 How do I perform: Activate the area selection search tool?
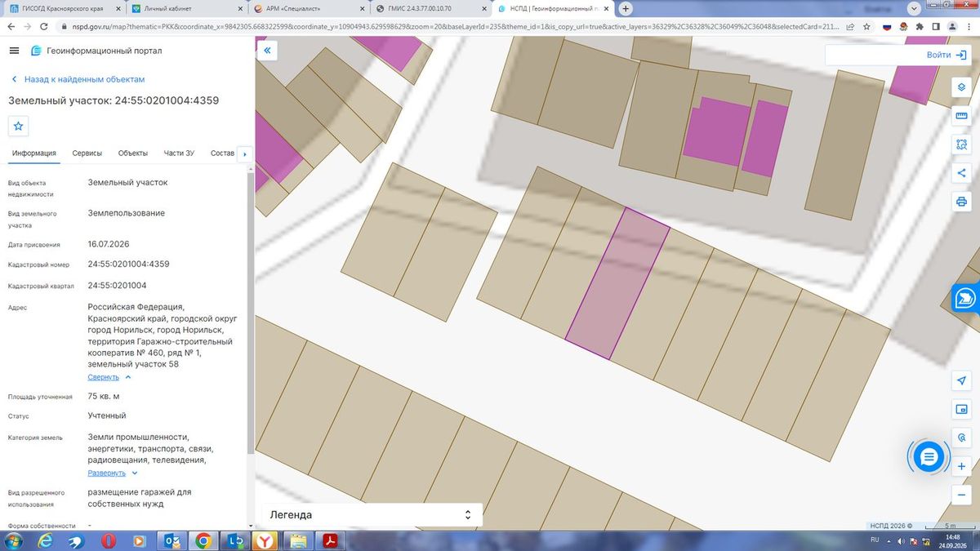pos(961,144)
